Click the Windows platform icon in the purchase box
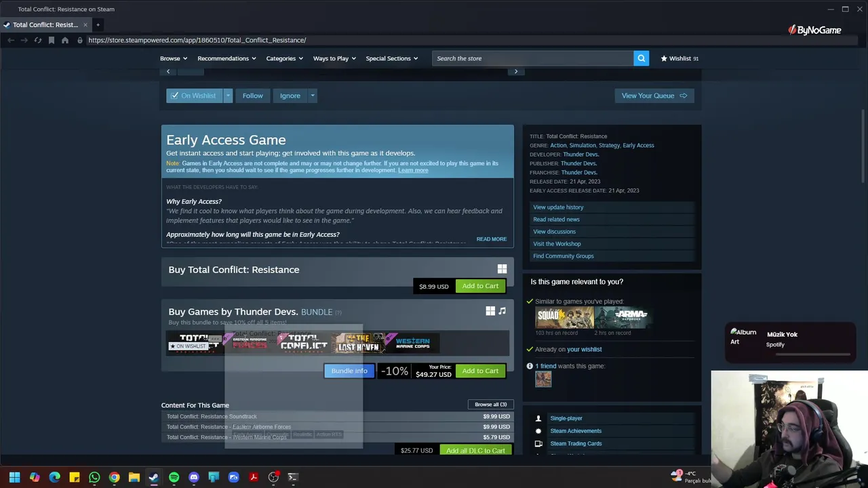 (x=502, y=269)
